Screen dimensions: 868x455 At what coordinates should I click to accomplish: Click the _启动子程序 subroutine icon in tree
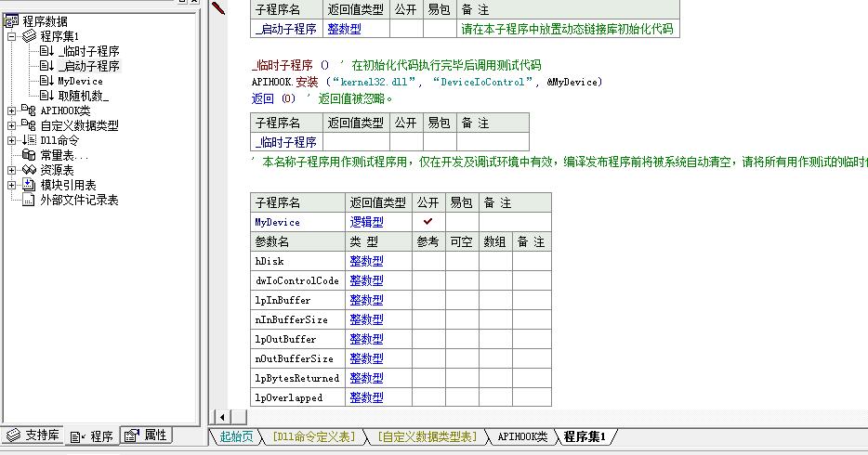point(47,66)
